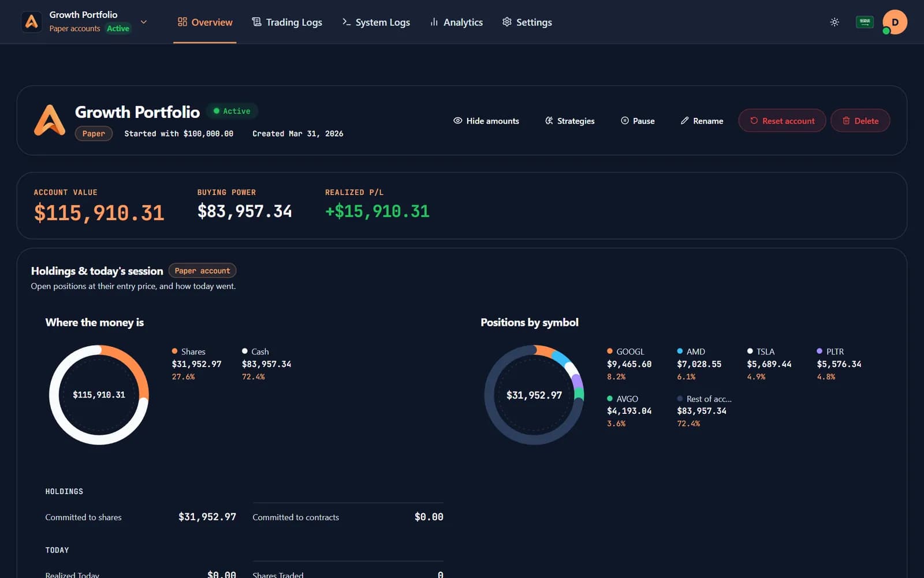Screen dimensions: 924x578
Task: Pause the Growth Portfolio account
Action: tap(638, 121)
